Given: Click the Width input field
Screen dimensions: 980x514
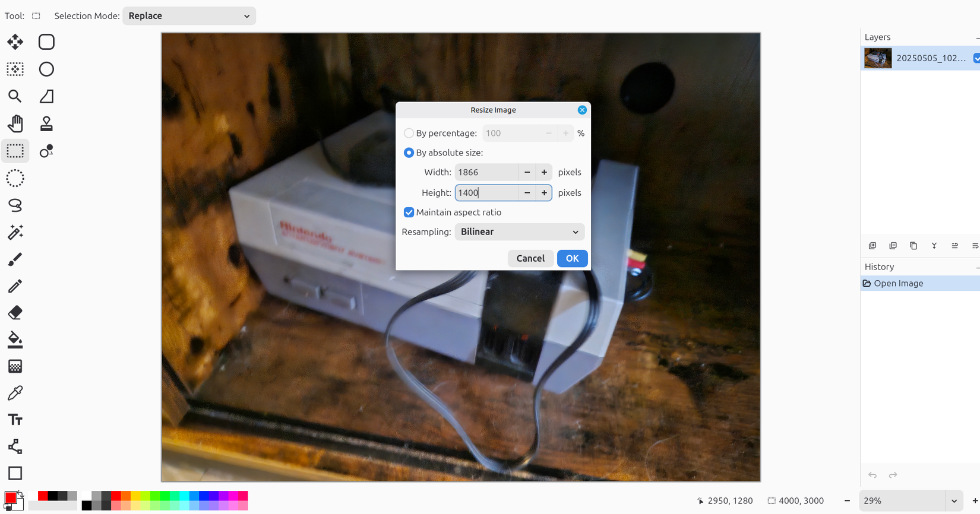Looking at the screenshot, I should click(x=486, y=172).
